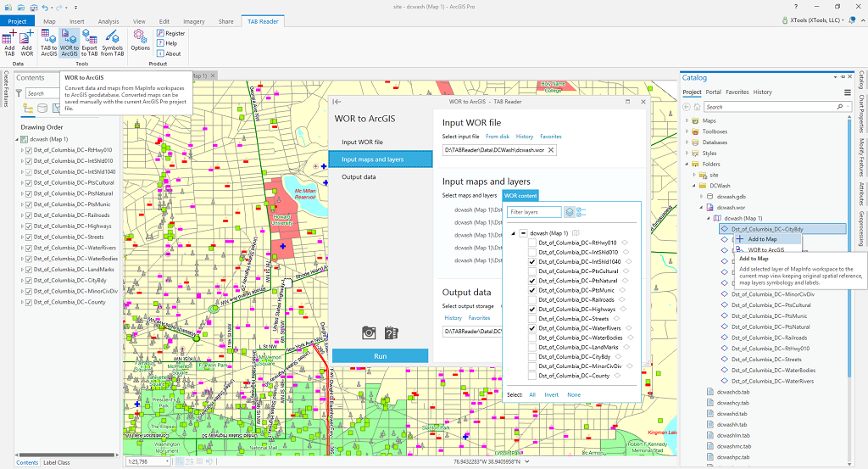Click the back arrow icon in WOR dialog

337,102
